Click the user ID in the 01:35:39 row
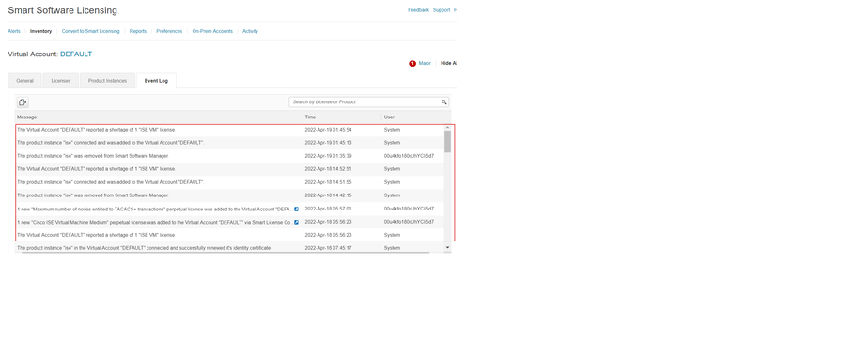Viewport: 868px width, 358px height. coord(409,156)
